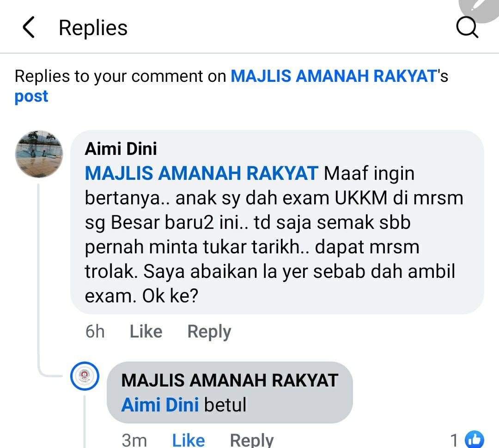Toggle the blue Like on the "betul" reply
499x448 pixels.
189,440
